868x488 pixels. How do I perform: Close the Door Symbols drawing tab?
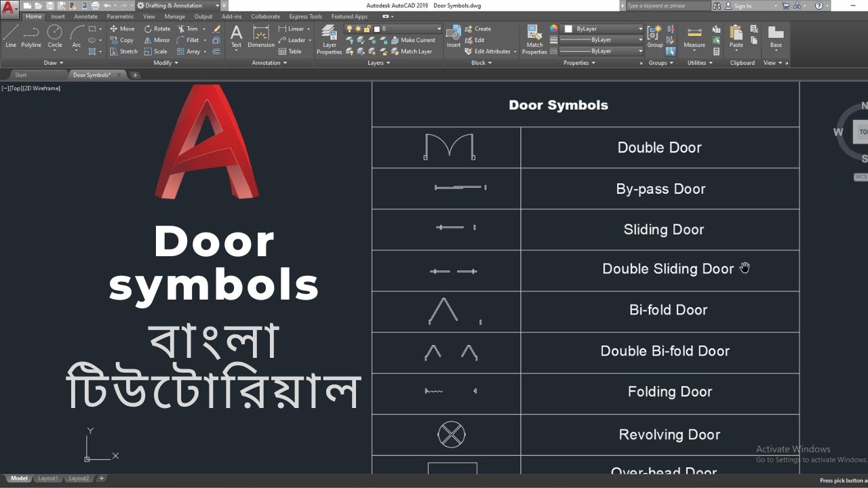coord(119,75)
